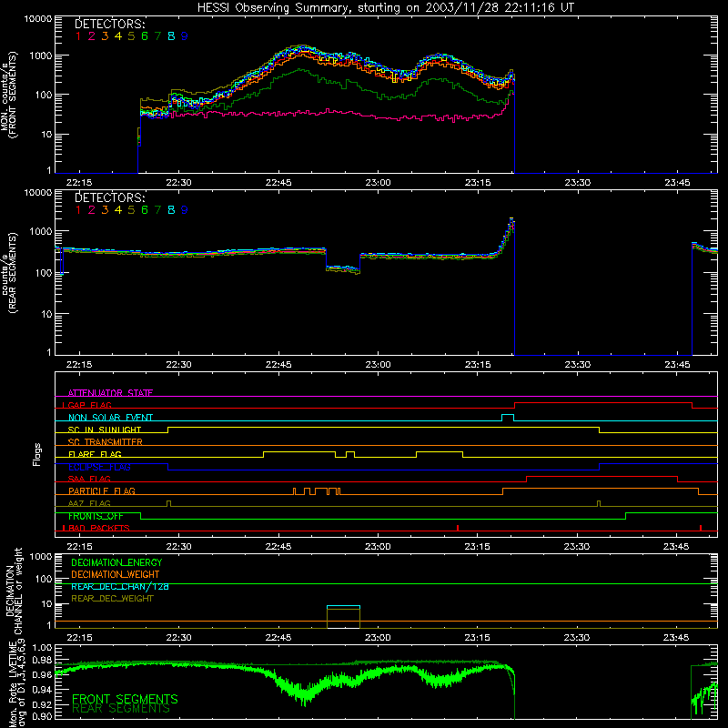Select pink detector 2 in rear segments legend
Screen dimensions: 728x728
pyautogui.click(x=92, y=210)
